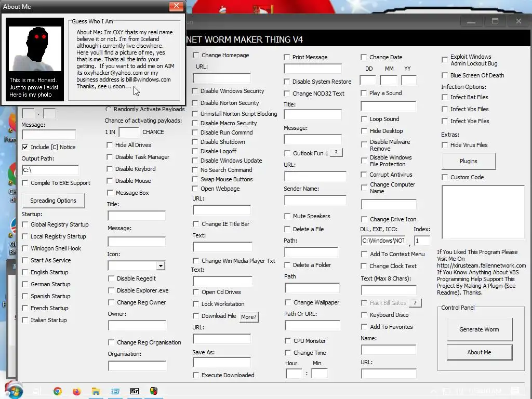Enable Compile To EXE Support
532x399 pixels.
tap(25, 183)
